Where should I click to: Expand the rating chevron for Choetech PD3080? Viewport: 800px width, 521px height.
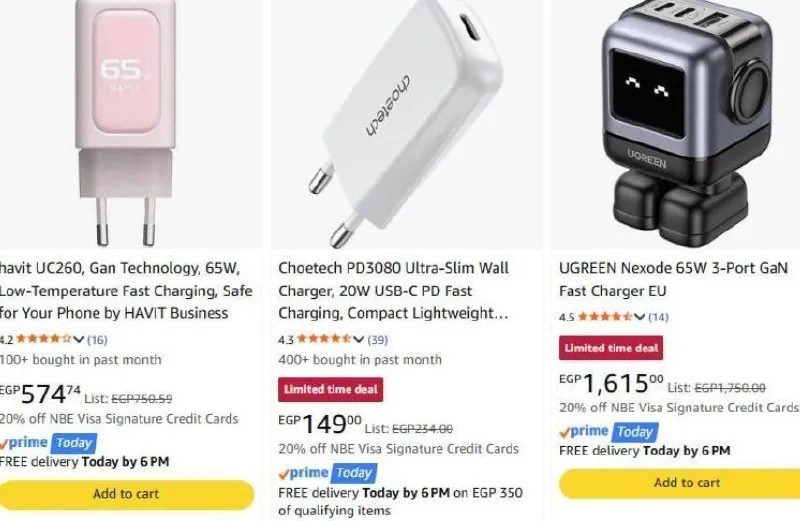[358, 339]
